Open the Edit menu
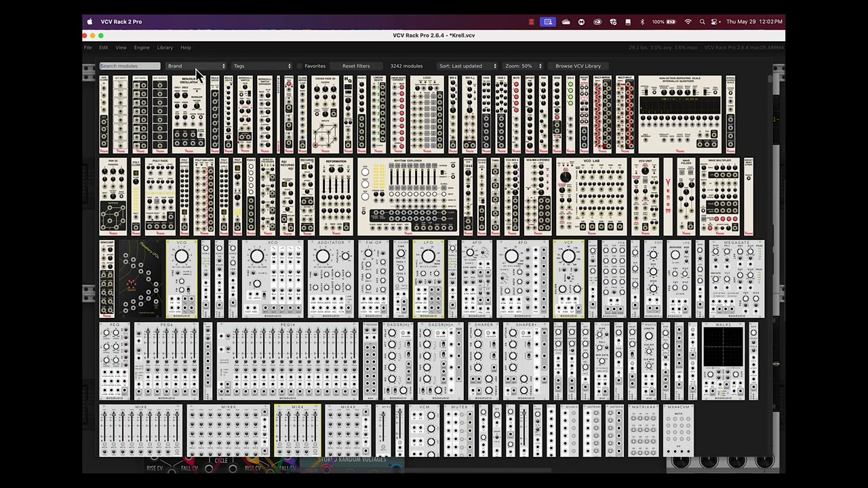This screenshot has height=488, width=868. coord(103,47)
